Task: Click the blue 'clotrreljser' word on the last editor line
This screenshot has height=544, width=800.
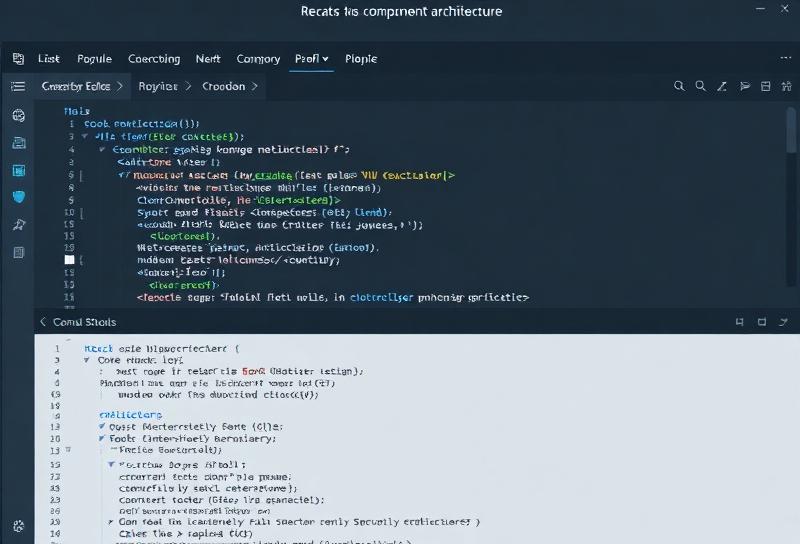Action: tap(382, 297)
